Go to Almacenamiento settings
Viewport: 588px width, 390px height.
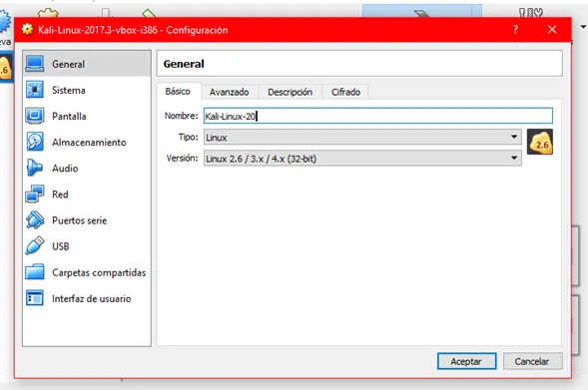87,142
